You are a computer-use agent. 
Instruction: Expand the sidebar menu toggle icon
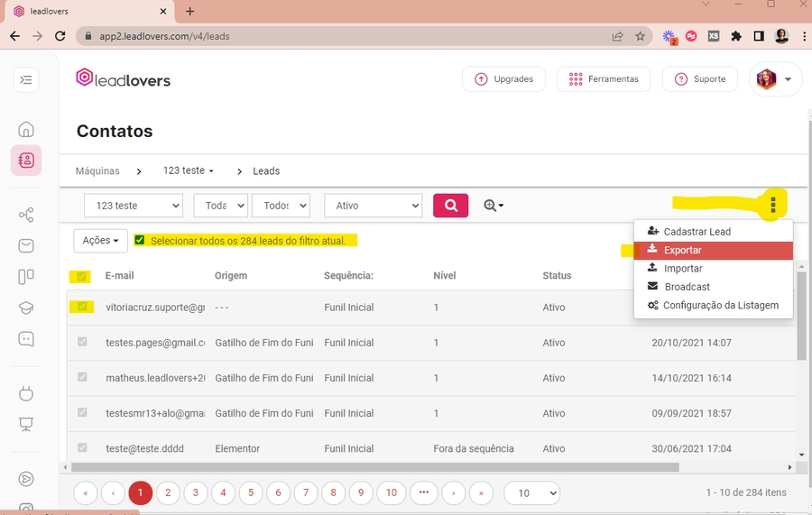[x=26, y=80]
